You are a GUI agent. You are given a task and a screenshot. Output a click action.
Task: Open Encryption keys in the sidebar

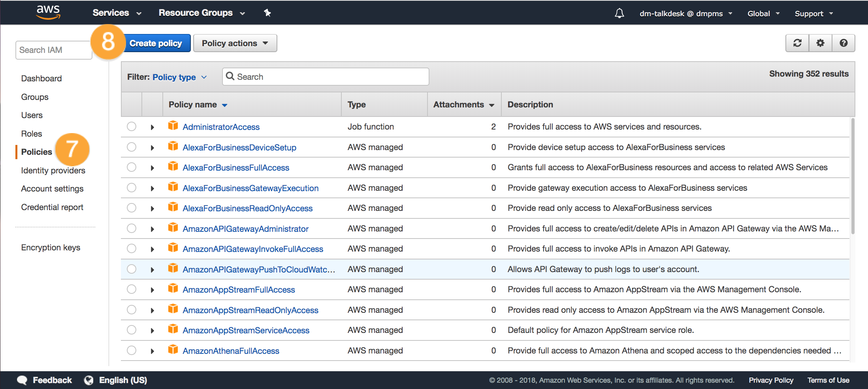51,247
